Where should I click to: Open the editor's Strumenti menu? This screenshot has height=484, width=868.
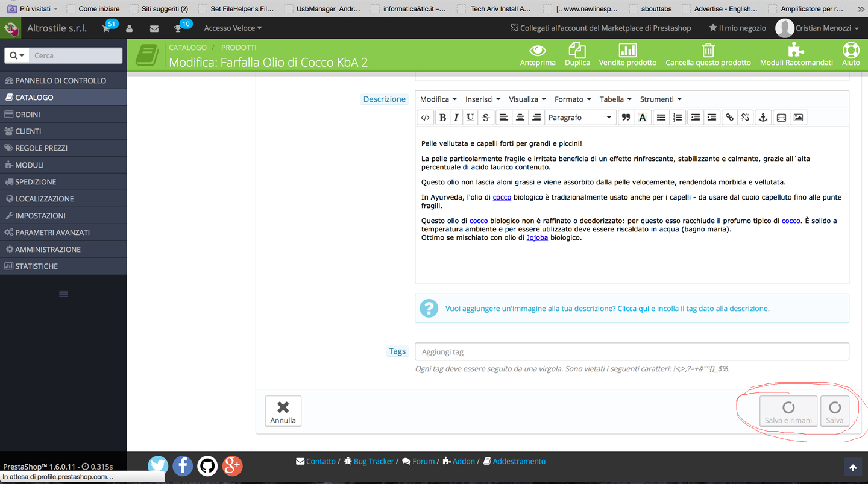pyautogui.click(x=661, y=99)
